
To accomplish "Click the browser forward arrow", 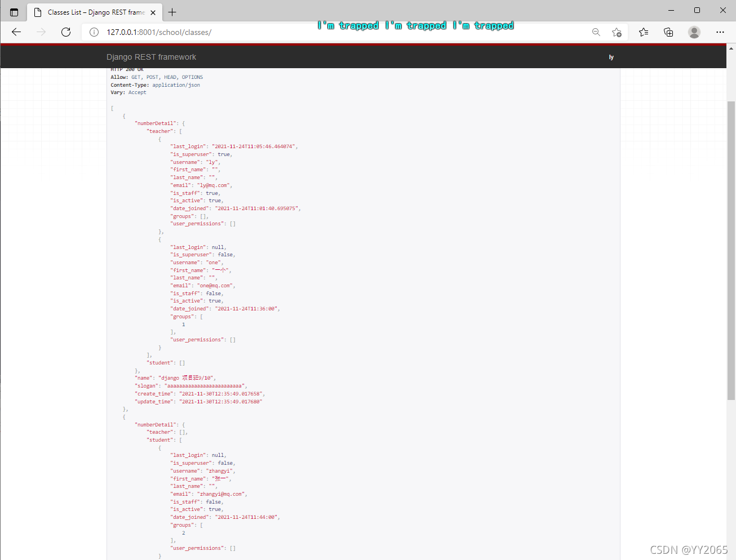I will click(x=41, y=32).
